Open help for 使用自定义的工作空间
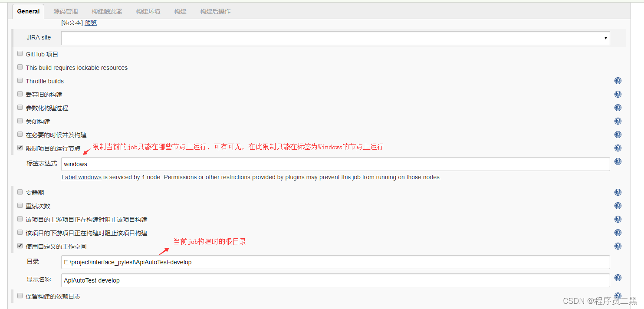The width and height of the screenshot is (644, 309). click(618, 246)
